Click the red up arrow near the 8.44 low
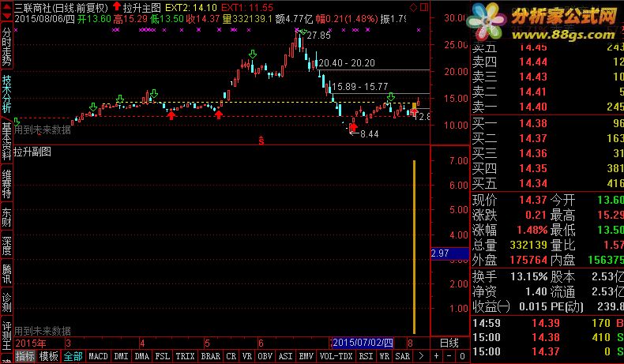This screenshot has height=364, width=624. 353,127
